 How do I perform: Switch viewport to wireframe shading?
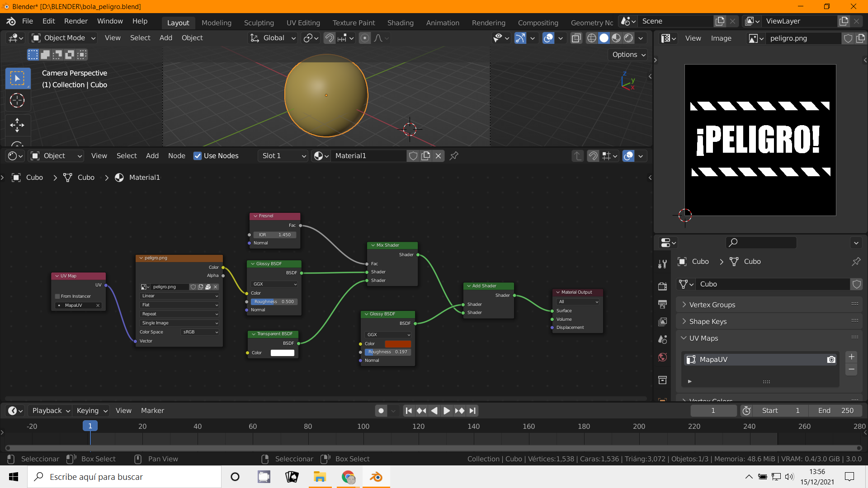pos(591,38)
